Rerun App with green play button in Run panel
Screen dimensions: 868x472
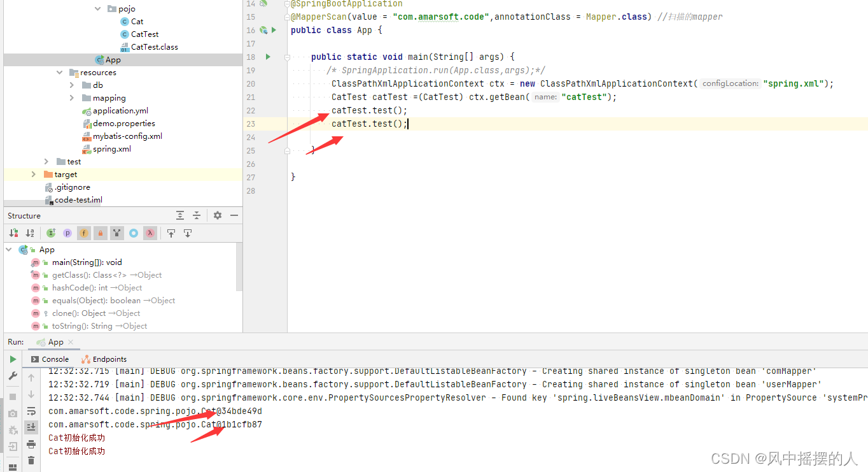(x=13, y=359)
